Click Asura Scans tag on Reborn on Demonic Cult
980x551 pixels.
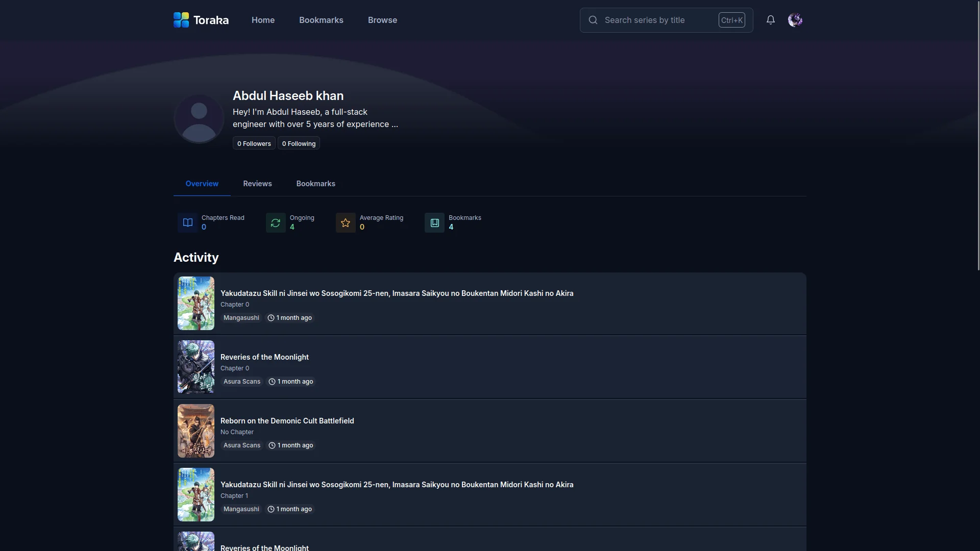tap(242, 445)
